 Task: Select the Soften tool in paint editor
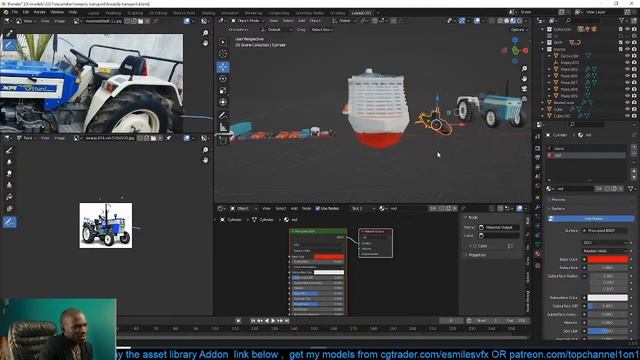click(x=9, y=162)
